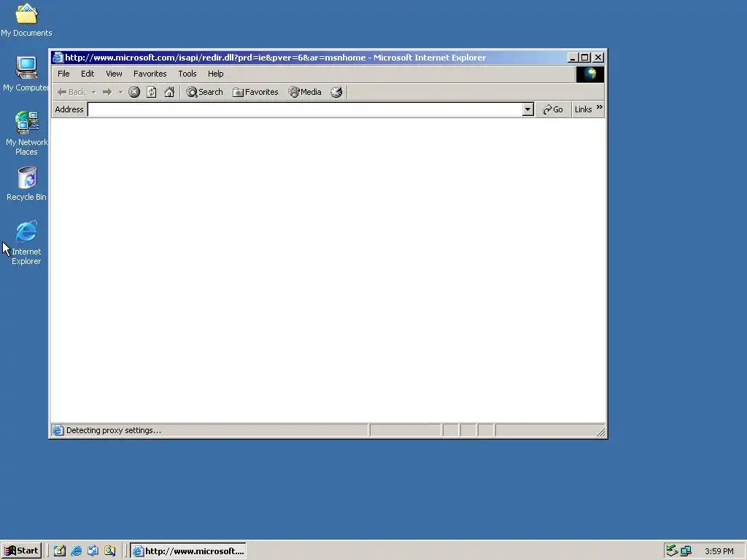
Task: Click the status bar page icon
Action: [x=58, y=430]
